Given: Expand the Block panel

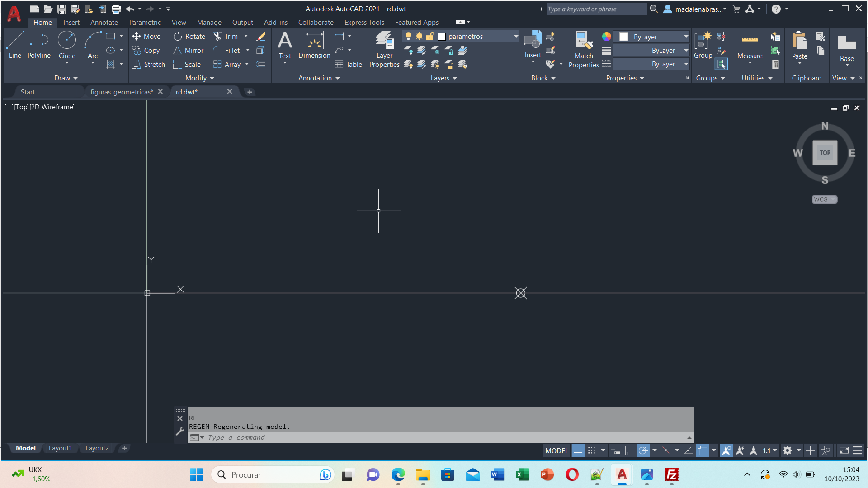Looking at the screenshot, I should coord(543,78).
